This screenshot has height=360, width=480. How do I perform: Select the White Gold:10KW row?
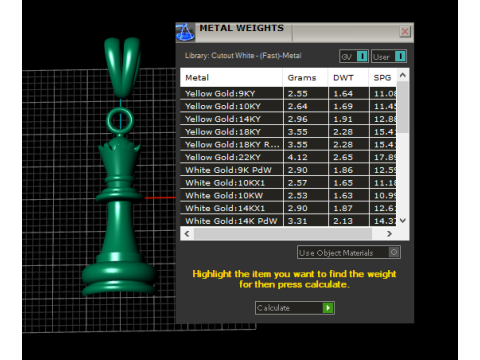tap(288, 195)
